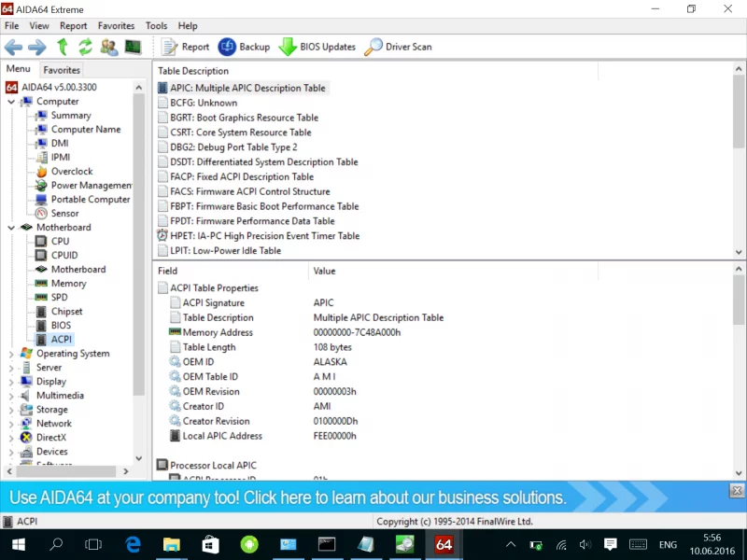
Task: Expand the Network tree node
Action: [x=11, y=424]
